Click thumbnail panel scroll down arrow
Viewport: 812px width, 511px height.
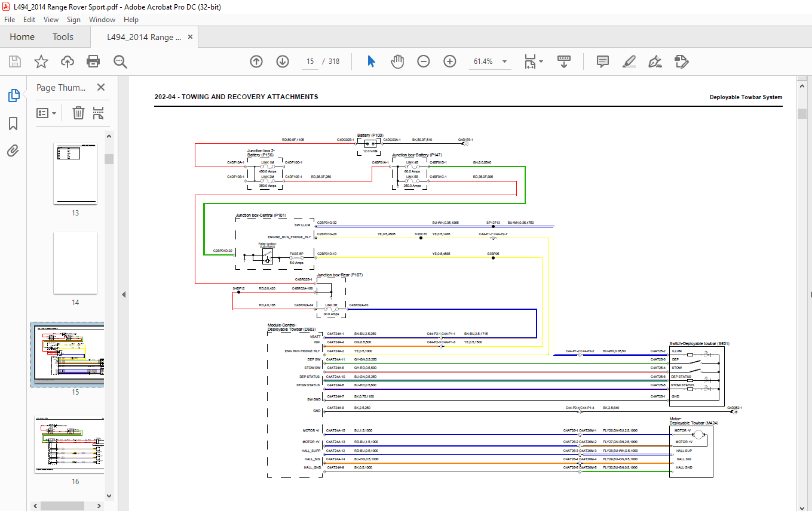click(x=109, y=495)
